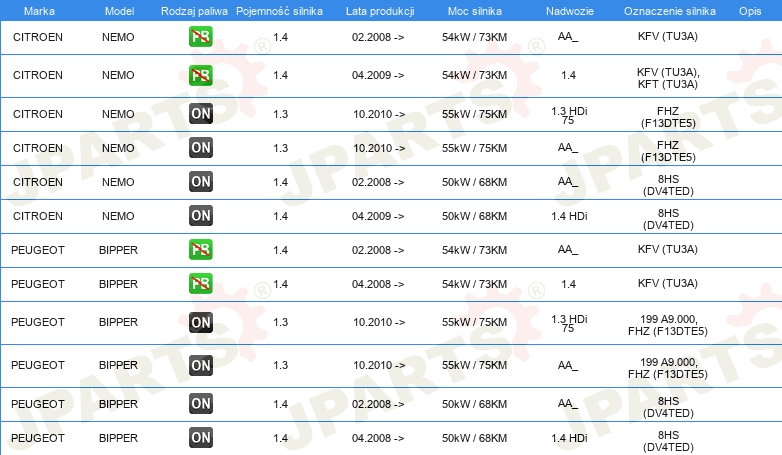The height and width of the screenshot is (455, 782).
Task: Select '8HS (DV4TED)' in the Citroen 04.2009 row
Action: 668,219
